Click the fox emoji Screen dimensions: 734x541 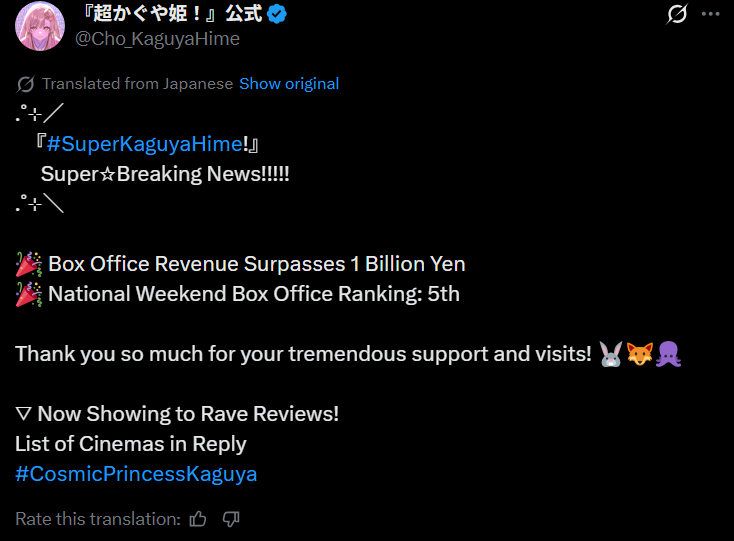point(639,354)
